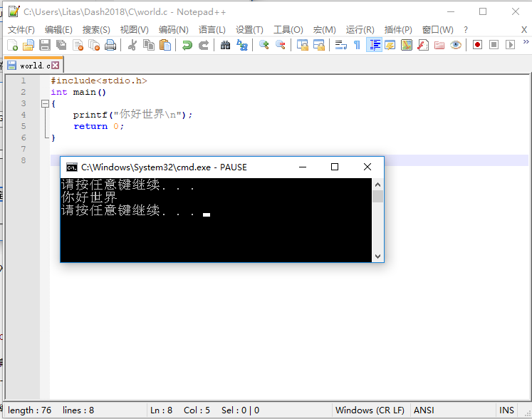532x419 pixels.
Task: Click the #include<stdio.h> line
Action: 99,81
